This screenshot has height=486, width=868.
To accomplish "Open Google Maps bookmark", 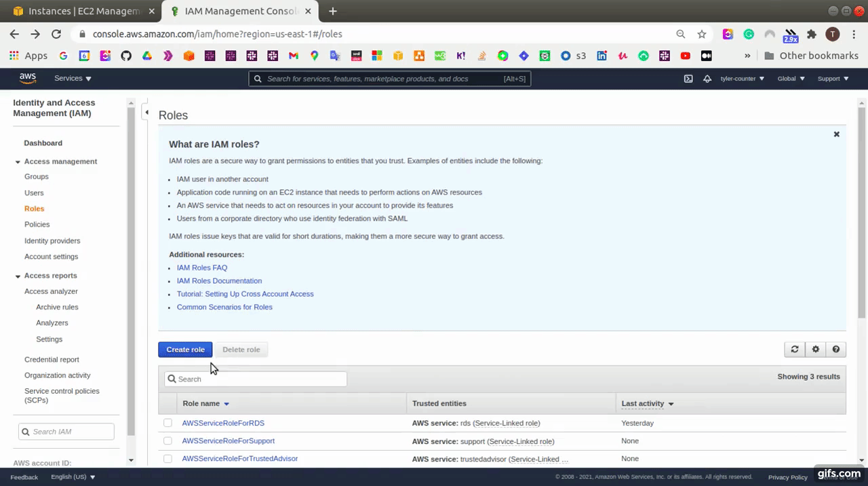I will [x=315, y=56].
